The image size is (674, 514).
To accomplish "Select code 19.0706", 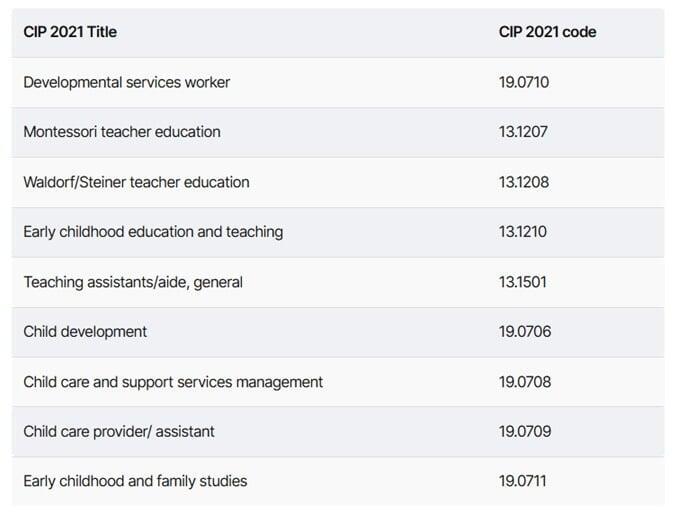I will click(525, 332).
